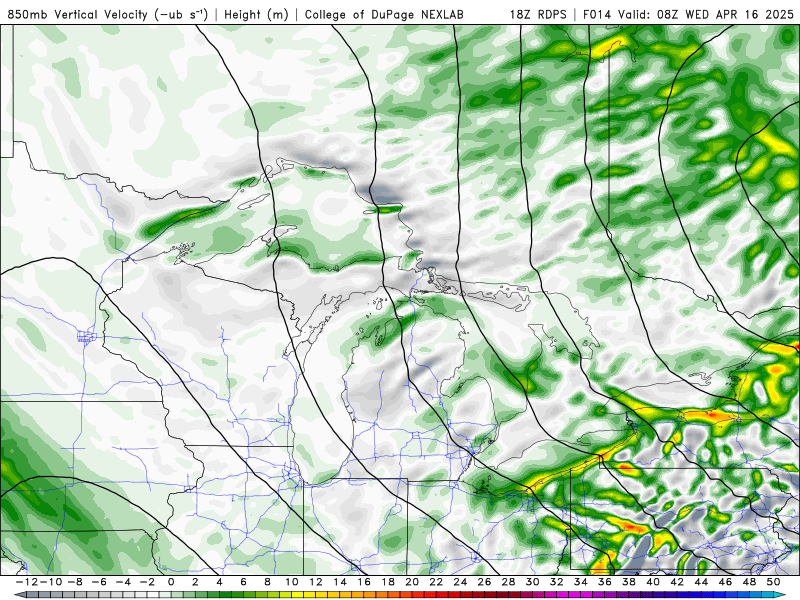800x600 pixels.
Task: Click the 'Height (m)' header label
Action: pos(256,14)
